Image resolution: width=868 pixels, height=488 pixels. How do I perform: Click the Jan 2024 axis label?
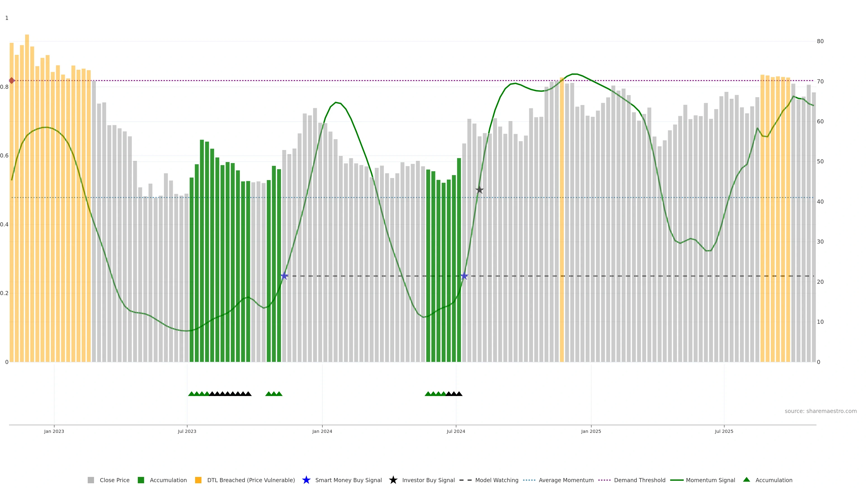[322, 431]
